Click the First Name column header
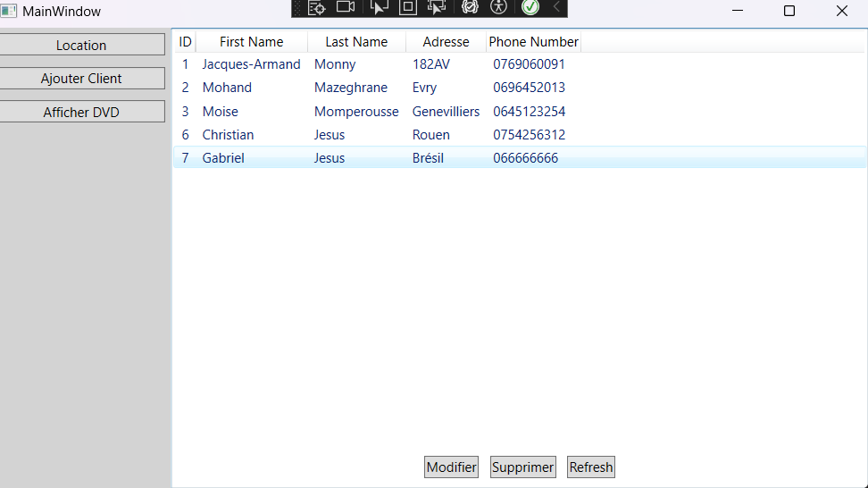The height and width of the screenshot is (488, 868). coord(251,42)
